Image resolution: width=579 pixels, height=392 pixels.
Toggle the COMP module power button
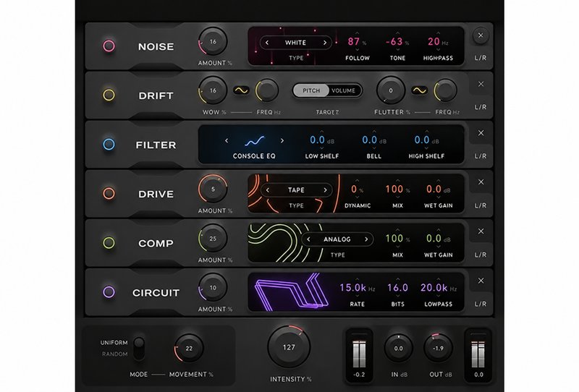click(109, 243)
